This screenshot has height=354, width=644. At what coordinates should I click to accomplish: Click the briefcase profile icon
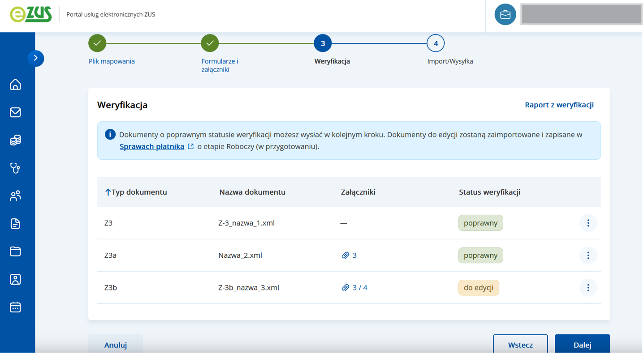[505, 15]
